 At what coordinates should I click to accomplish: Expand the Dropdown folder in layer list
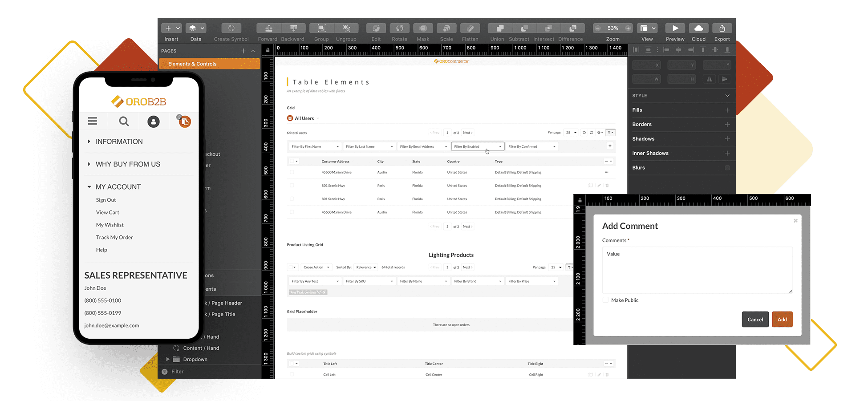pos(168,359)
